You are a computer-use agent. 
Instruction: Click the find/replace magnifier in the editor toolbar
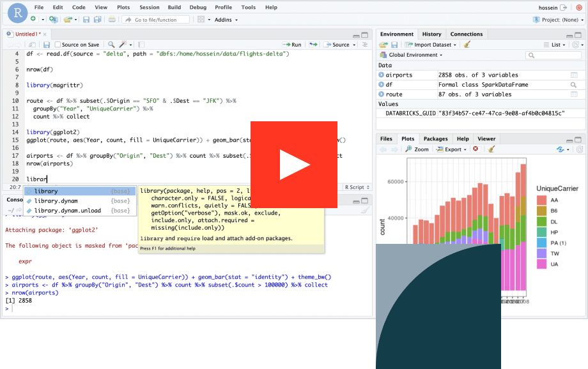pyautogui.click(x=111, y=45)
